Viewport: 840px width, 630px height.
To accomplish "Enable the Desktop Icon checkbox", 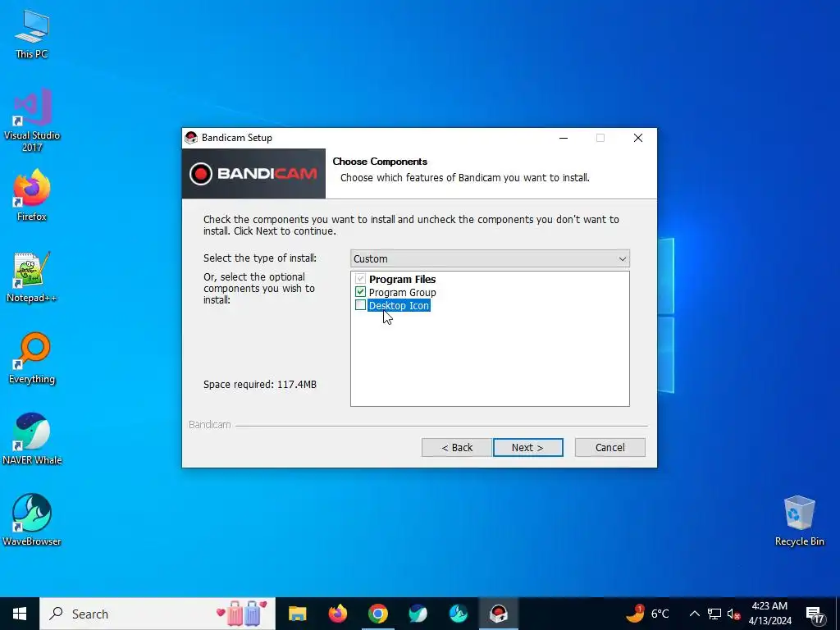I will click(x=361, y=305).
